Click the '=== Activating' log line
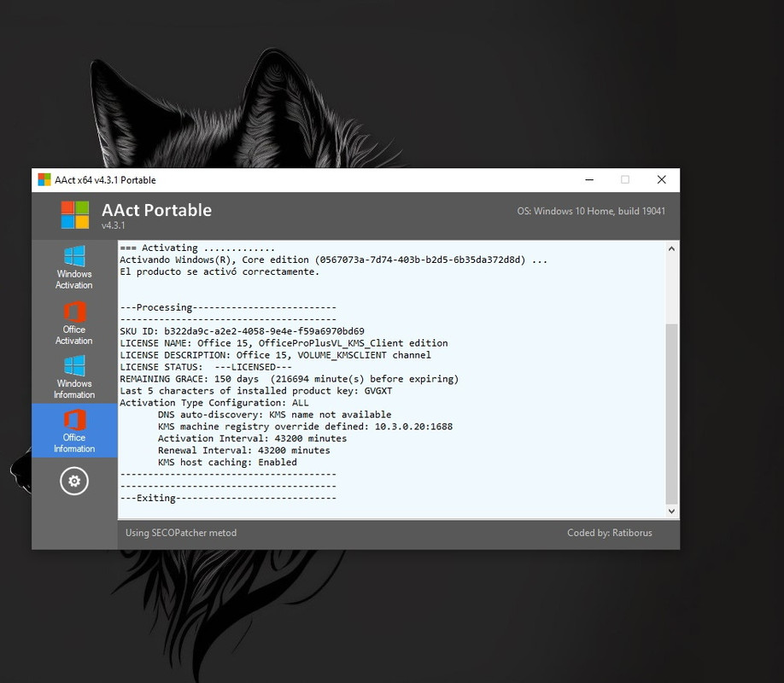784x683 pixels. tap(197, 248)
